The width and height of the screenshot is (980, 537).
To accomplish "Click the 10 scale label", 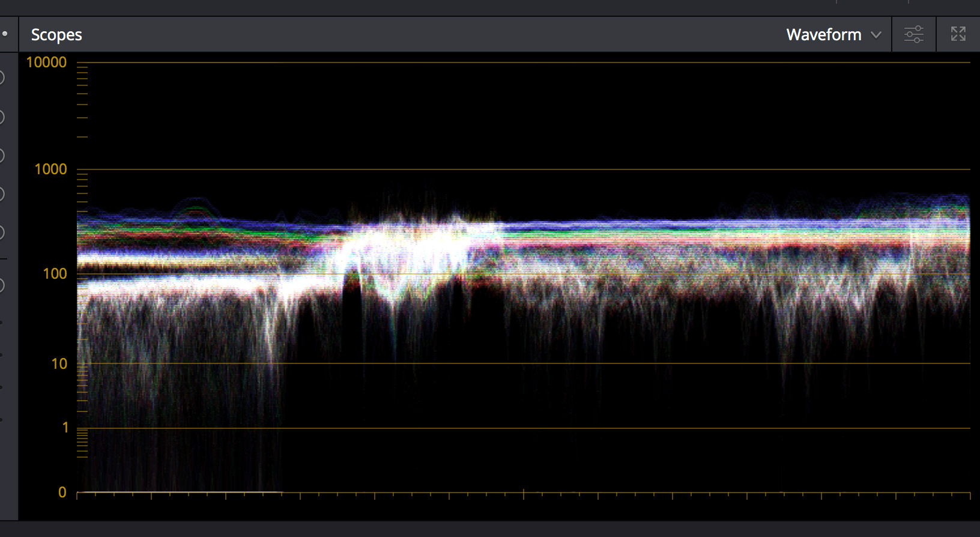I will click(59, 364).
